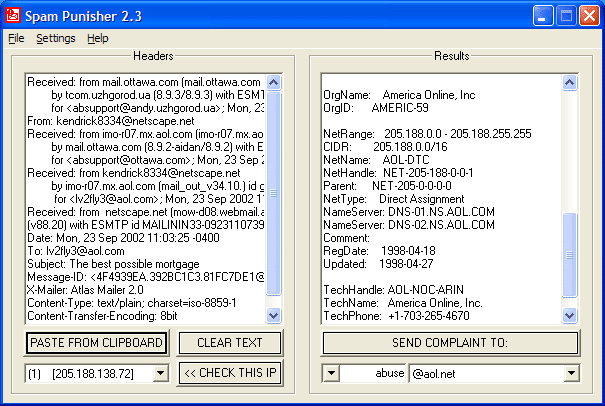
Task: Minimize the Spam Punisher window
Action: (543, 16)
